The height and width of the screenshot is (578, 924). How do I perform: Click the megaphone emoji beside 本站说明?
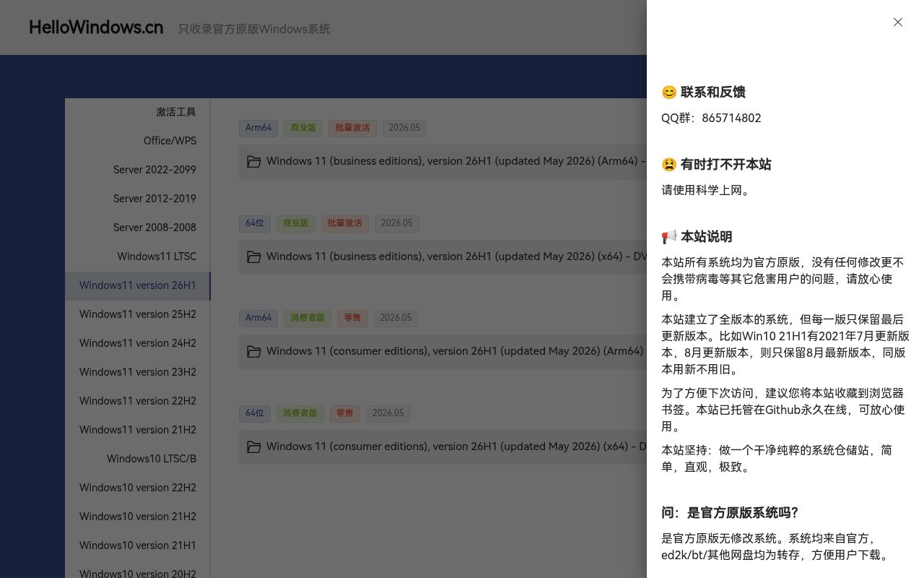pyautogui.click(x=669, y=237)
